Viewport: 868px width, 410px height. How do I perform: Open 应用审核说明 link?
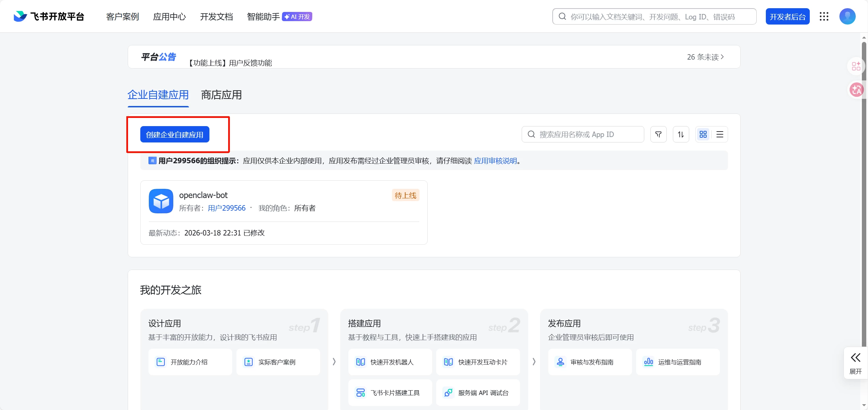pyautogui.click(x=495, y=161)
